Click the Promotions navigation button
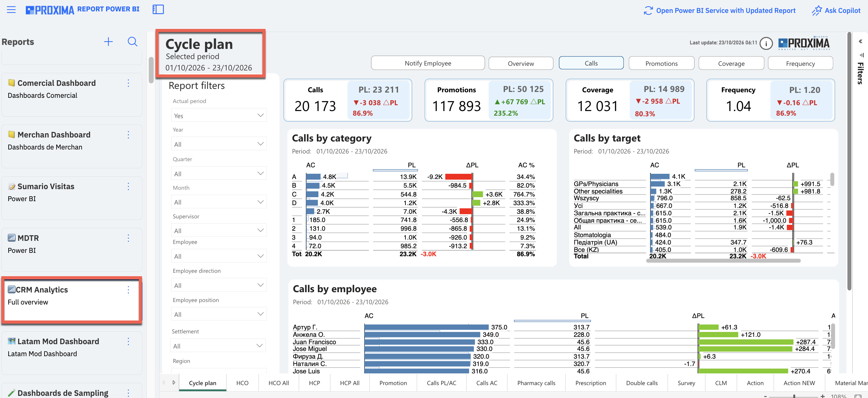 661,63
